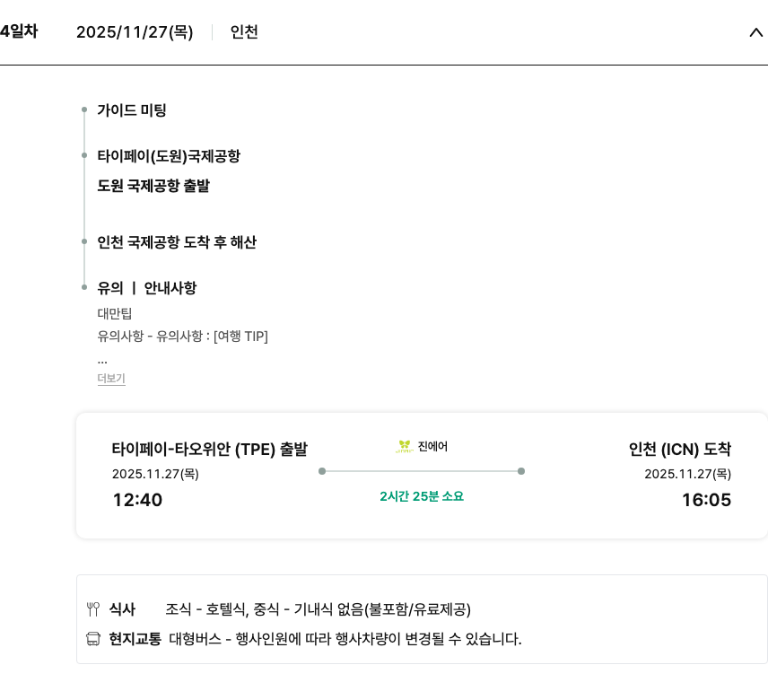This screenshot has height=700, width=768.
Task: Click the 타이페이-타오위안 (TPE) 출발 heading
Action: 209,450
